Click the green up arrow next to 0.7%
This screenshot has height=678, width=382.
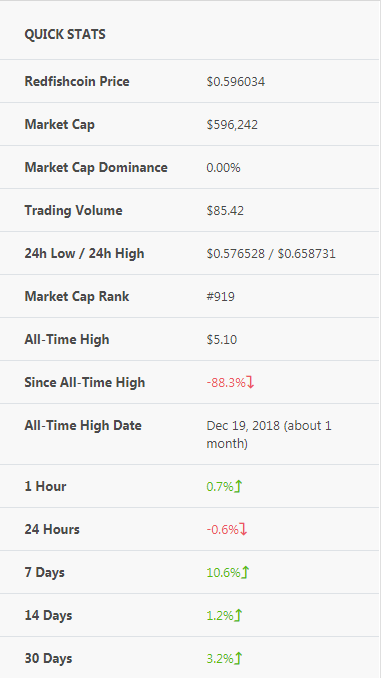(x=238, y=486)
